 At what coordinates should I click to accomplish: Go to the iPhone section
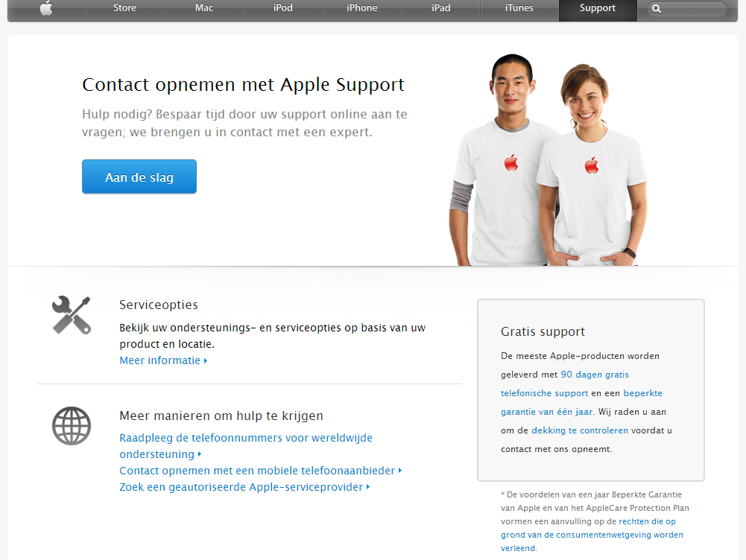[362, 8]
